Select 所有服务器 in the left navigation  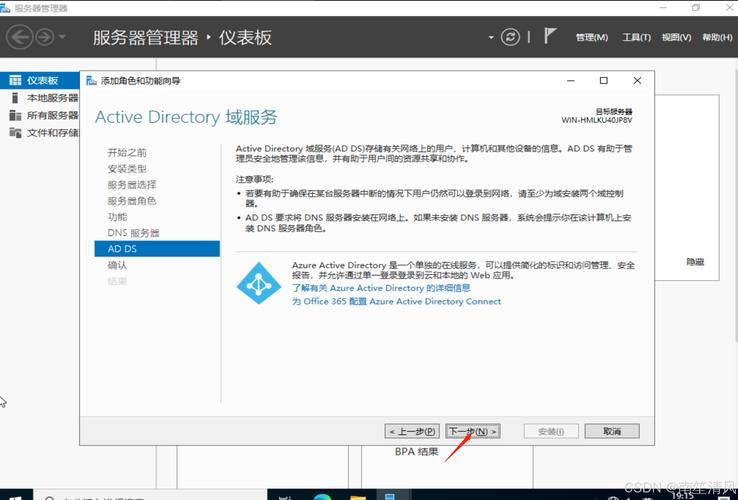pos(40,115)
